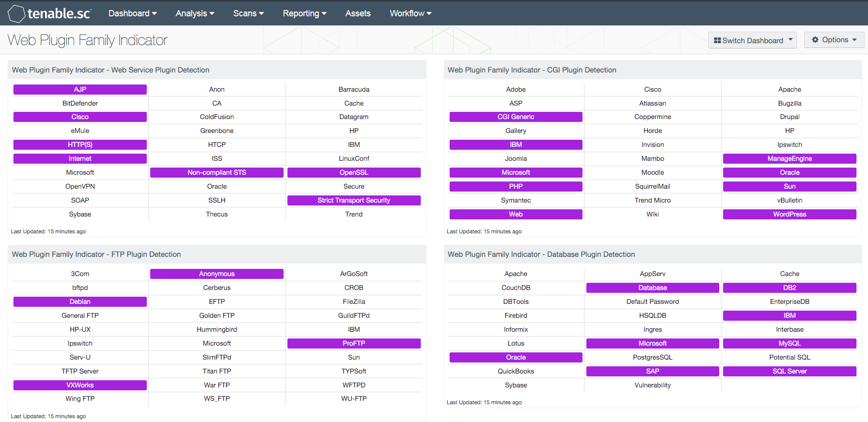The width and height of the screenshot is (868, 422).
Task: Click the grid icon in Switch Dashboard
Action: (717, 40)
